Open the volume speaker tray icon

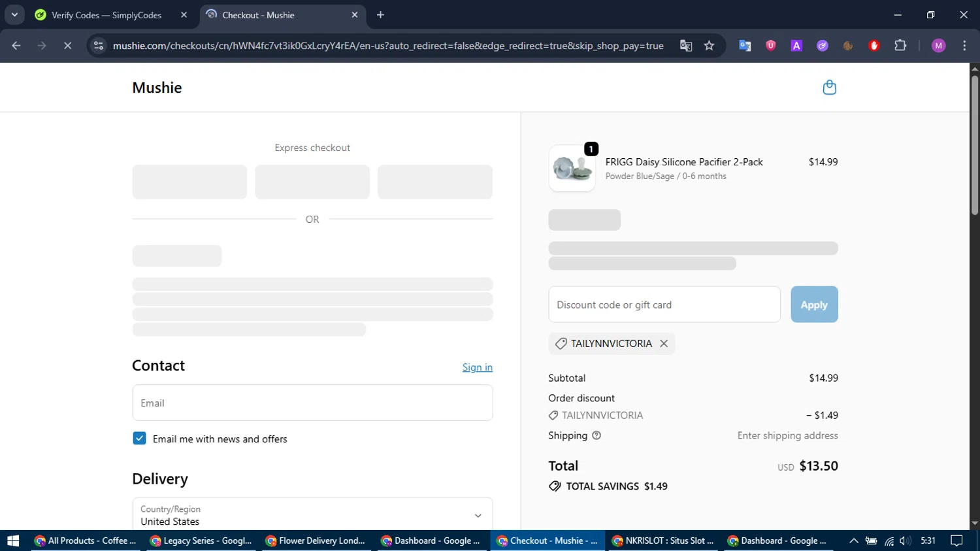905,541
